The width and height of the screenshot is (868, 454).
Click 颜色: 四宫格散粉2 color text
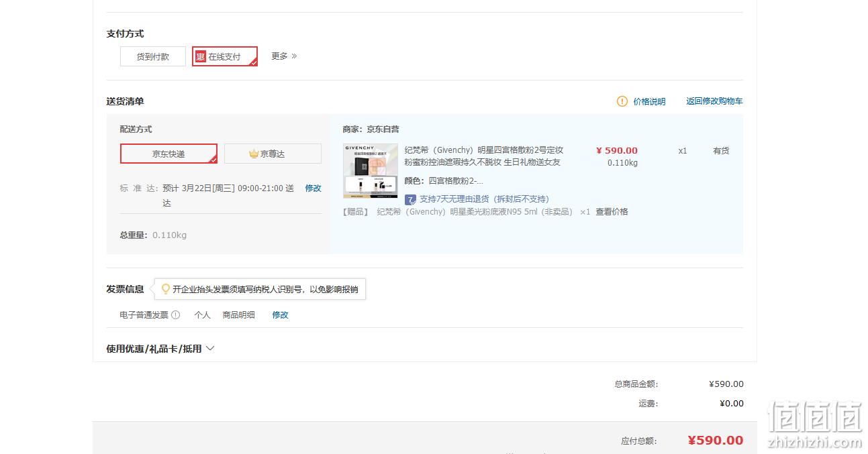tap(444, 181)
